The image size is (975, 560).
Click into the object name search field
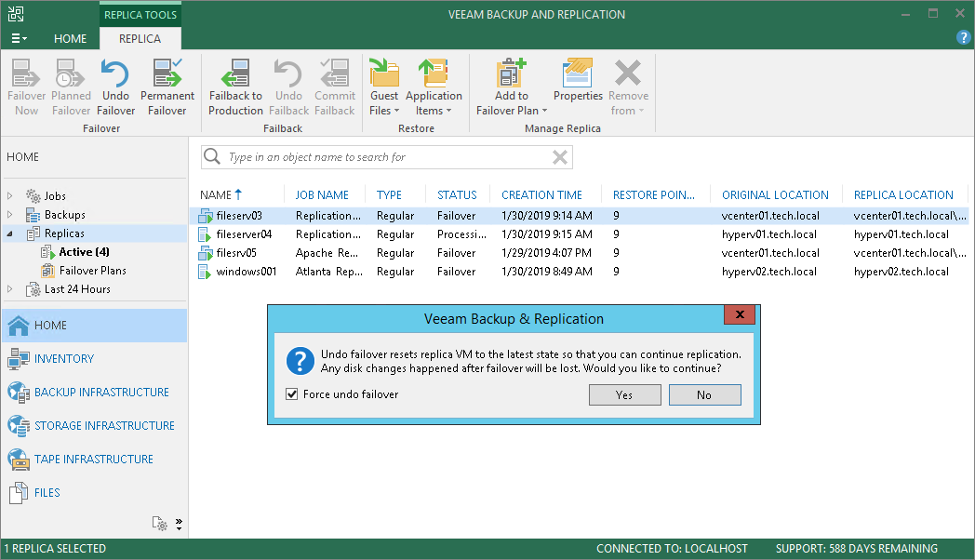pyautogui.click(x=386, y=157)
